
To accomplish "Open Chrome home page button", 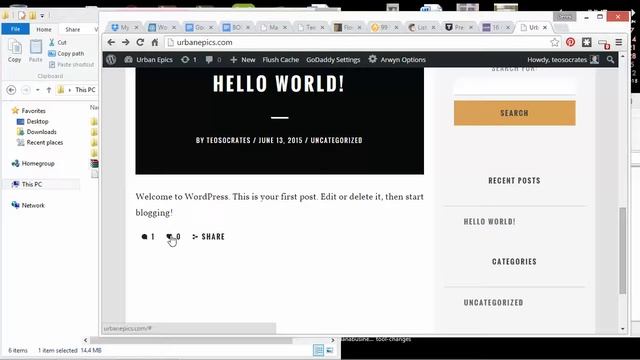I will tap(155, 42).
